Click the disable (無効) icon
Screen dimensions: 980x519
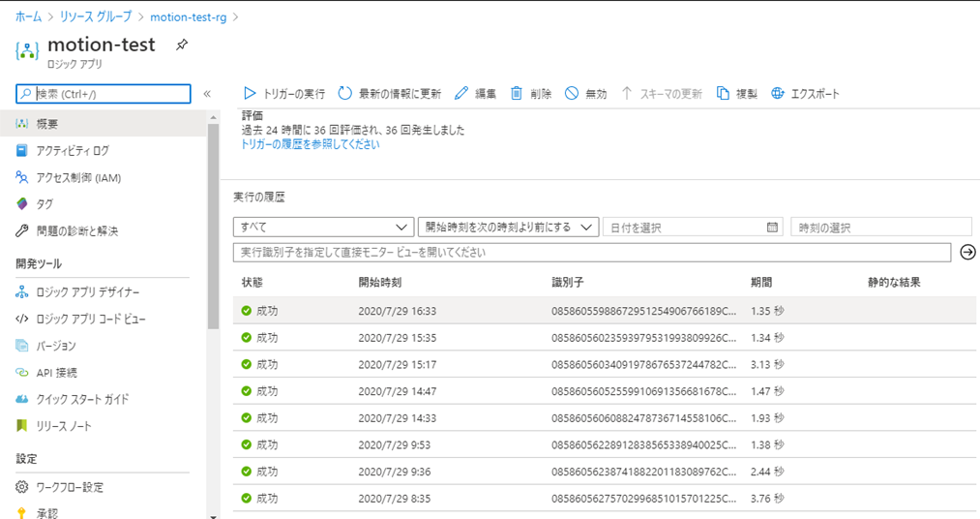[571, 93]
